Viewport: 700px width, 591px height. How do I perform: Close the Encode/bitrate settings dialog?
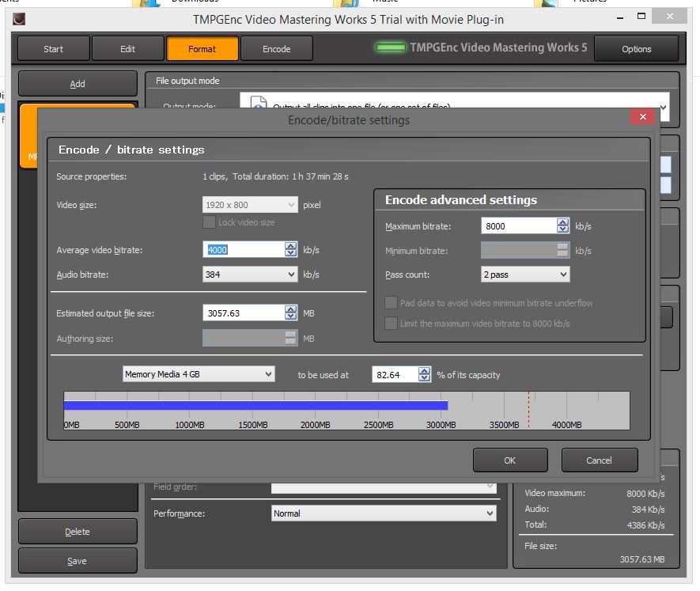click(x=642, y=116)
